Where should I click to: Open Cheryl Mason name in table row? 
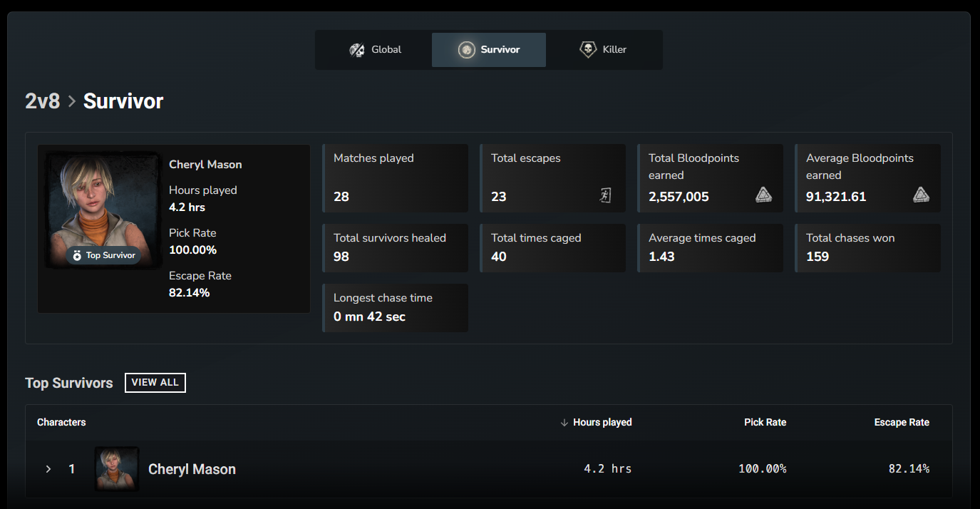point(192,469)
